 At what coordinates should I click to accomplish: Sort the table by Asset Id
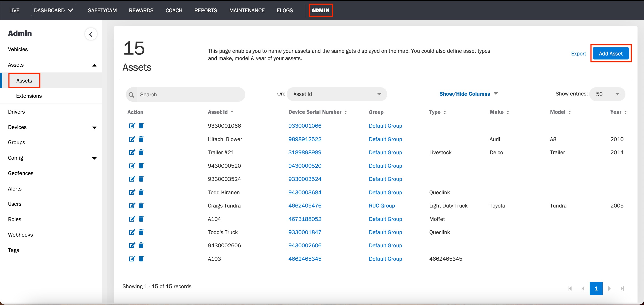220,112
